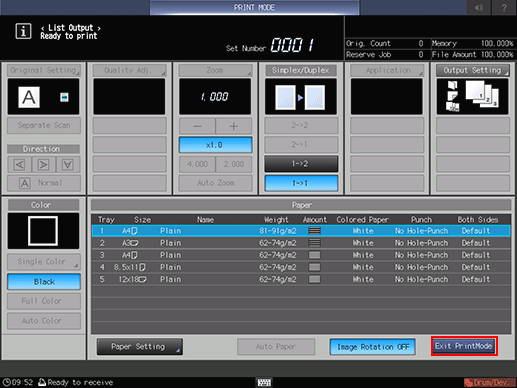Select the 1->1 simplex mode
This screenshot has height=388, width=517.
(301, 183)
